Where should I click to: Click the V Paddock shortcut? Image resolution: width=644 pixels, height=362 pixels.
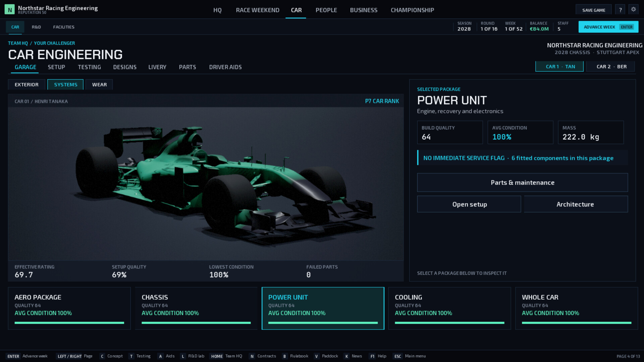[x=326, y=356]
